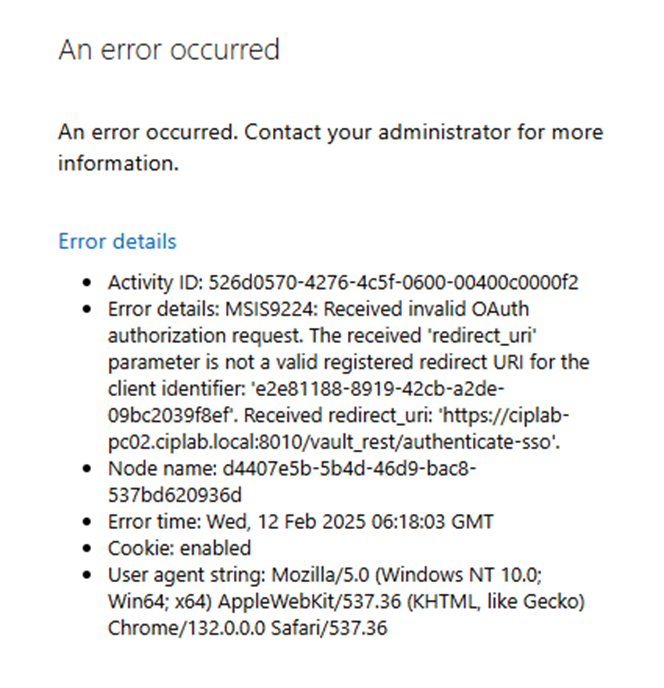Click the Node name d4407e5b-5b4d value
Screen dimensions: 664x688
click(x=349, y=469)
